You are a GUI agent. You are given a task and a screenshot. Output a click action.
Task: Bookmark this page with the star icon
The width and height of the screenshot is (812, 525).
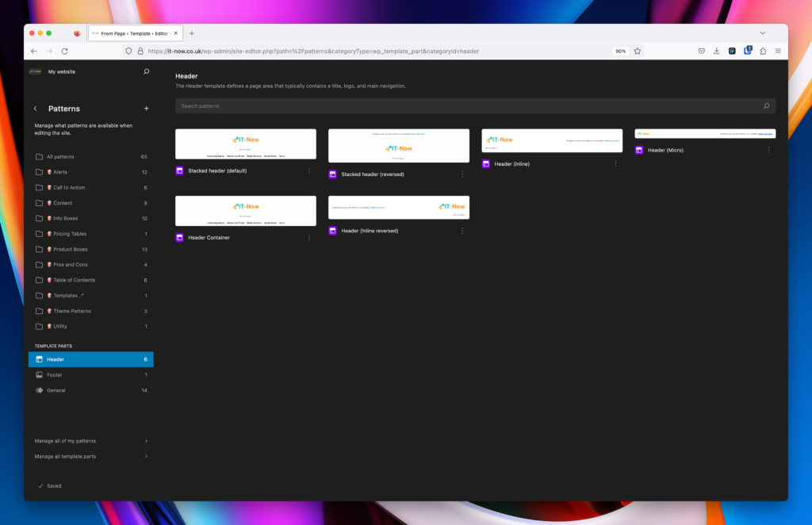pyautogui.click(x=638, y=52)
